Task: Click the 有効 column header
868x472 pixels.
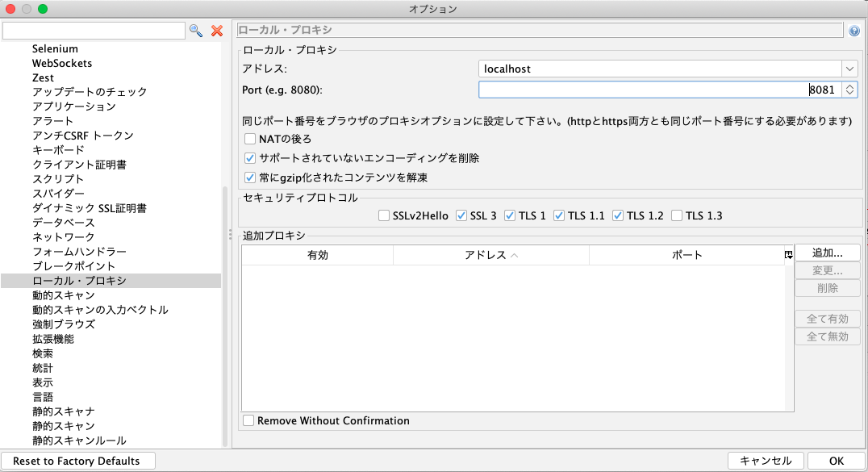Action: coord(318,255)
